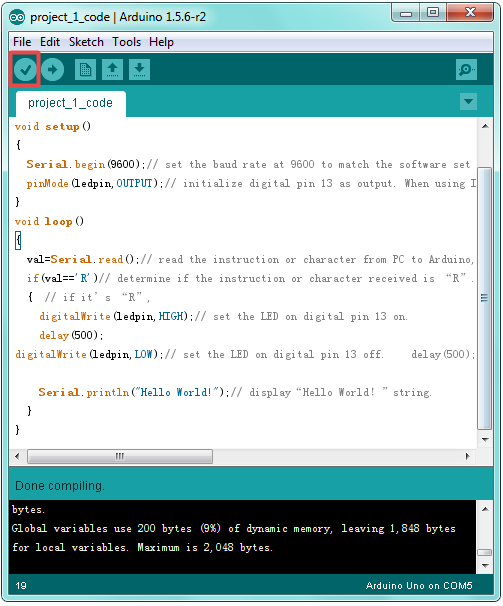Open the File menu
This screenshot has width=503, height=606.
[x=22, y=42]
